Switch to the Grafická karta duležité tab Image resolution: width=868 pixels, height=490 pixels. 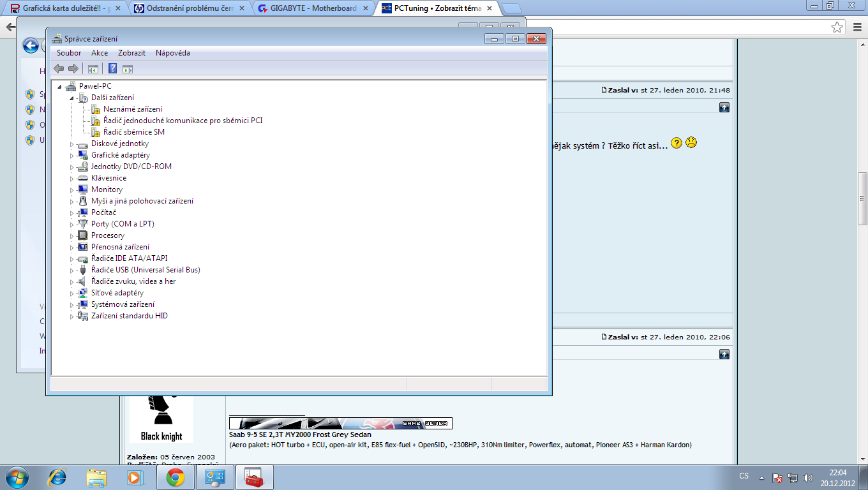tap(64, 8)
